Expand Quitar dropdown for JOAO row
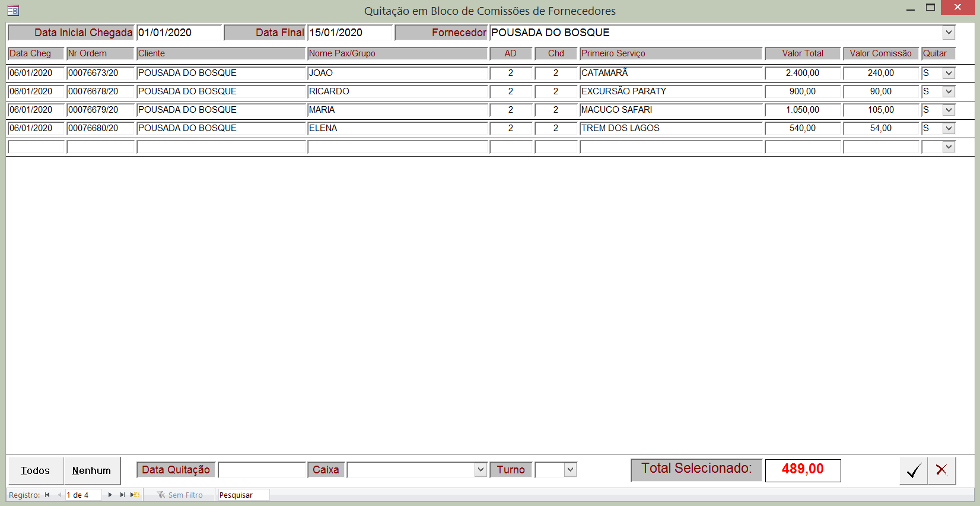This screenshot has width=980, height=506. click(x=949, y=74)
